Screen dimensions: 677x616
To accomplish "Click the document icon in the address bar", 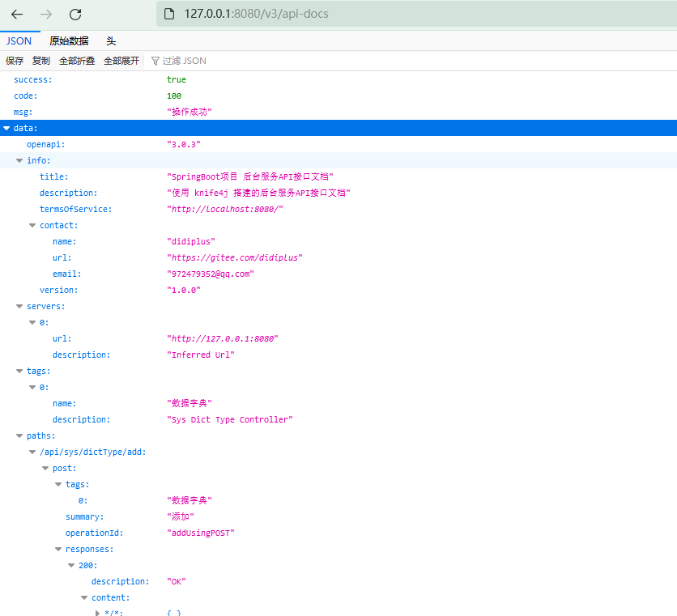I will 169,14.
